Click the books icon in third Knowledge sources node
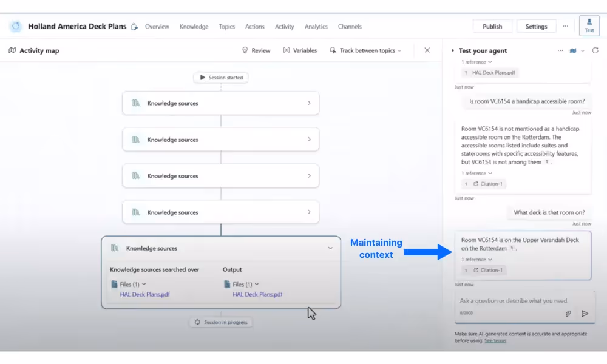Image resolution: width=607 pixels, height=364 pixels. (136, 175)
